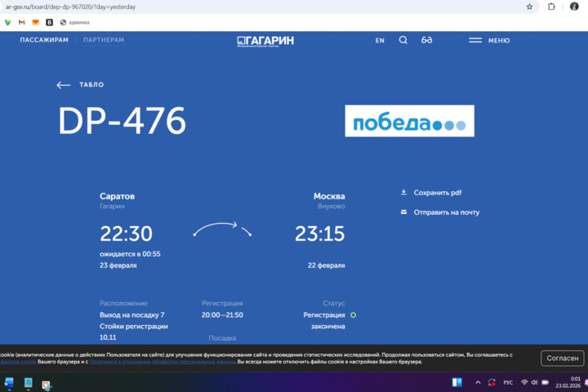Screen dimensions: 588x392
Task: Click the Гагарин airport logo
Action: (x=265, y=40)
